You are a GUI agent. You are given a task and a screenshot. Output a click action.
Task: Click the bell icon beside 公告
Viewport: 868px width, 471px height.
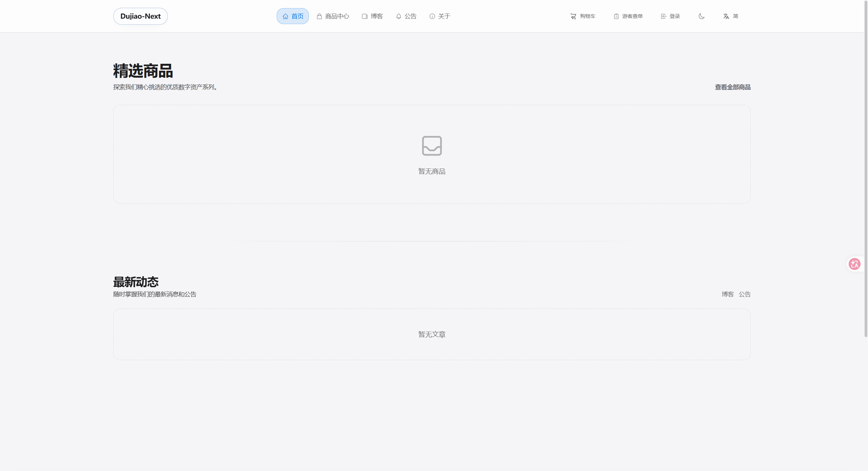399,16
